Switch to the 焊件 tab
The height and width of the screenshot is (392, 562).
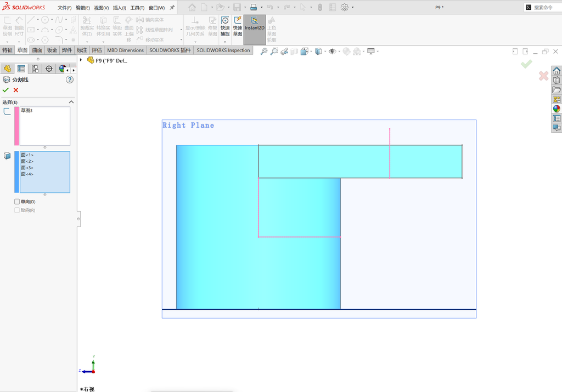point(66,50)
